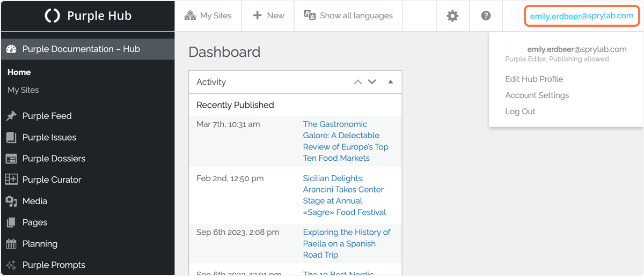This screenshot has height=276, width=644.
Task: Click the account email in dropdown panel
Action: click(577, 49)
